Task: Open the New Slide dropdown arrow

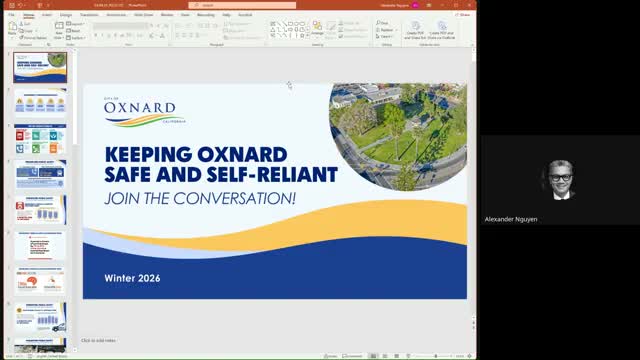Action: click(x=59, y=37)
